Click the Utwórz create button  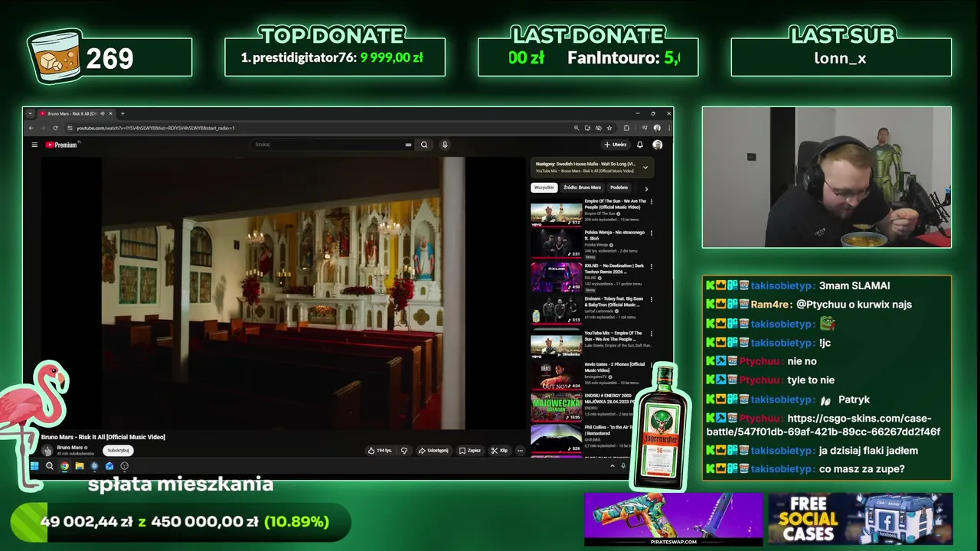pos(616,145)
